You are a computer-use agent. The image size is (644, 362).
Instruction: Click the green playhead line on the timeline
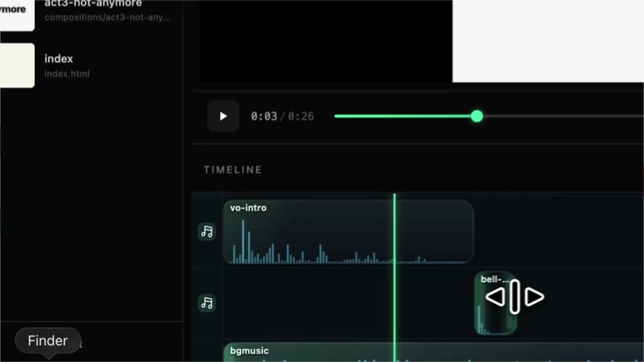pyautogui.click(x=394, y=277)
